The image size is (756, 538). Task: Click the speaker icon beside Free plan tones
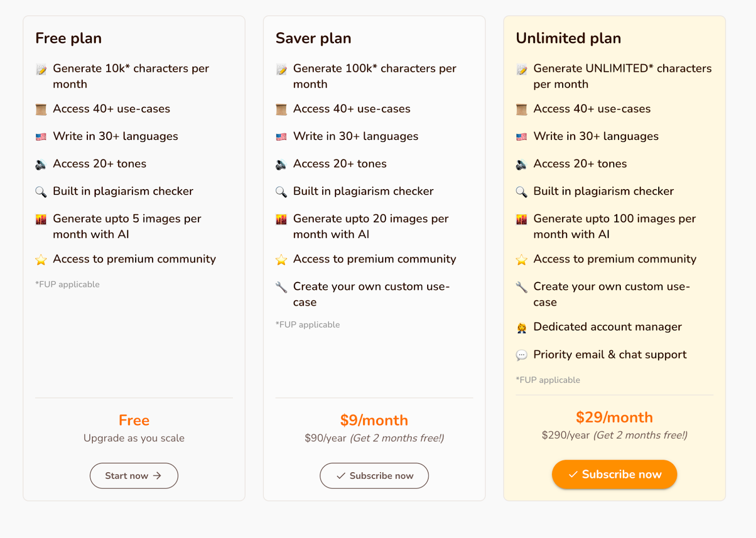click(41, 165)
